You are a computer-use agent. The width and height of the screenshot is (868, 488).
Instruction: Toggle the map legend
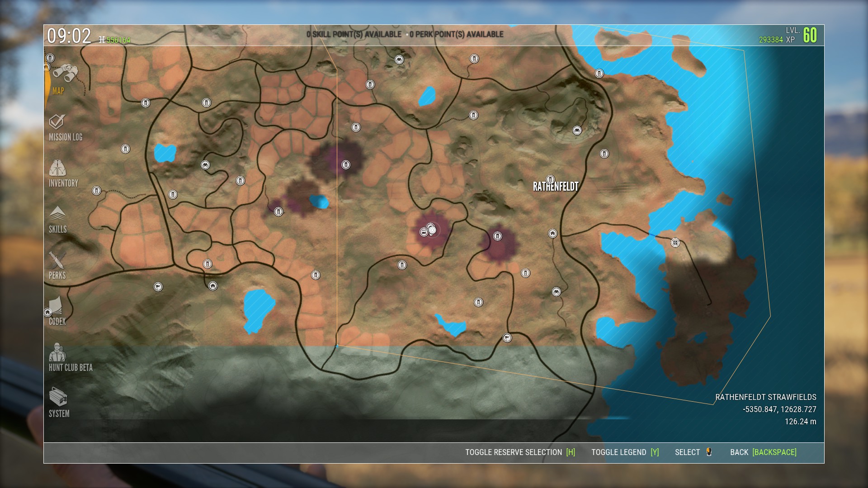625,452
